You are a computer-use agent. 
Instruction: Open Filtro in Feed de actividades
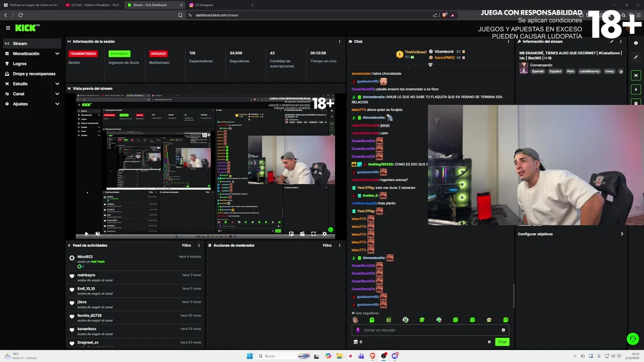pyautogui.click(x=187, y=245)
